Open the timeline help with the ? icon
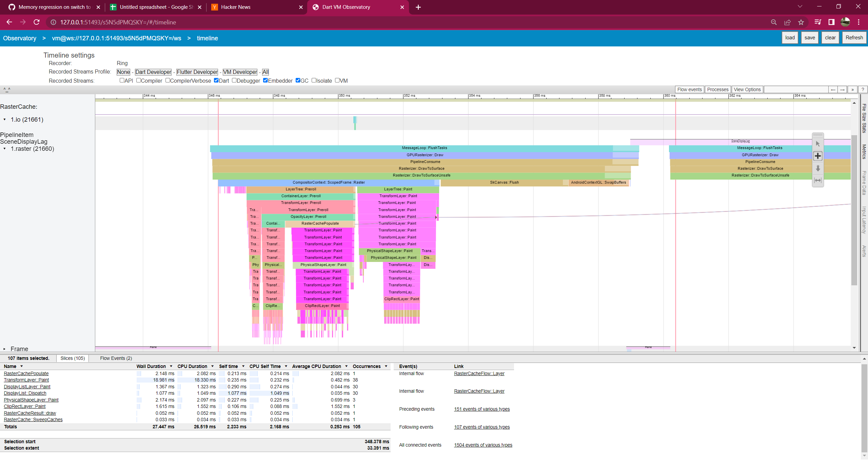 click(863, 89)
